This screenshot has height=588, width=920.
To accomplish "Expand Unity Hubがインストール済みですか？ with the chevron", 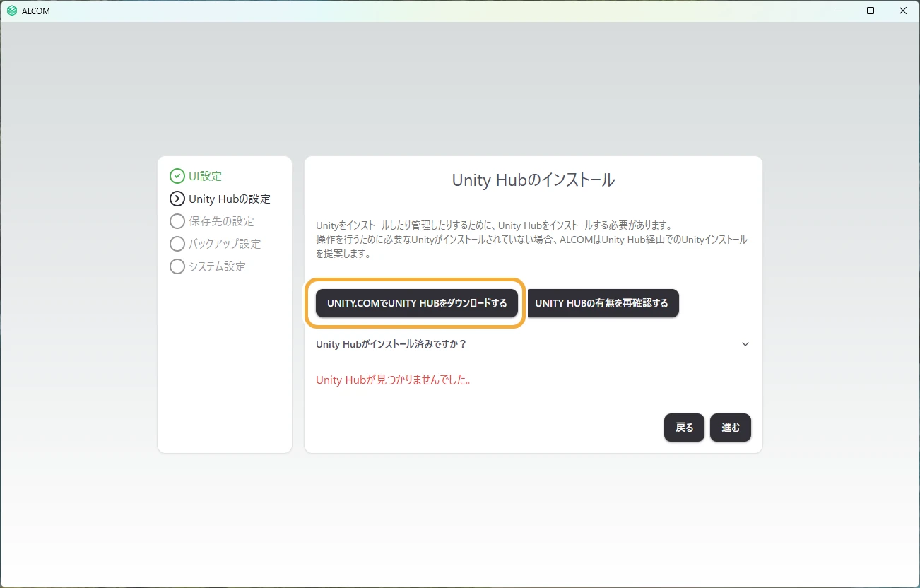I will point(745,344).
